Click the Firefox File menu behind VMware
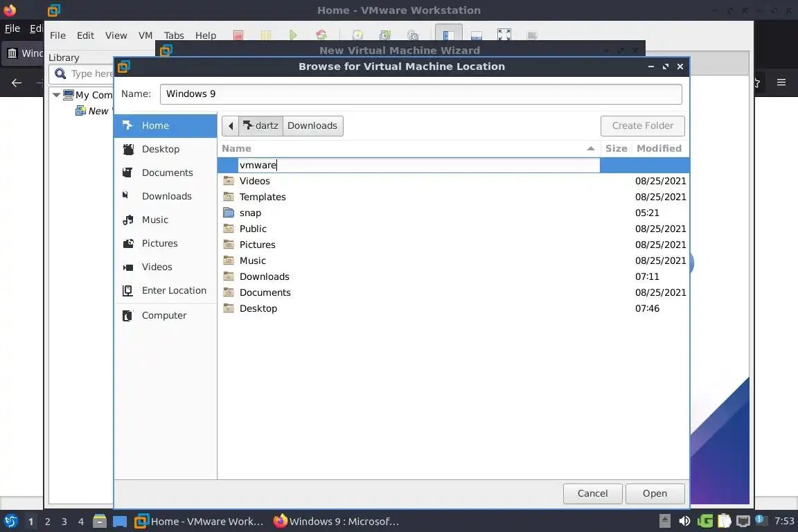The height and width of the screenshot is (532, 798). [12, 28]
